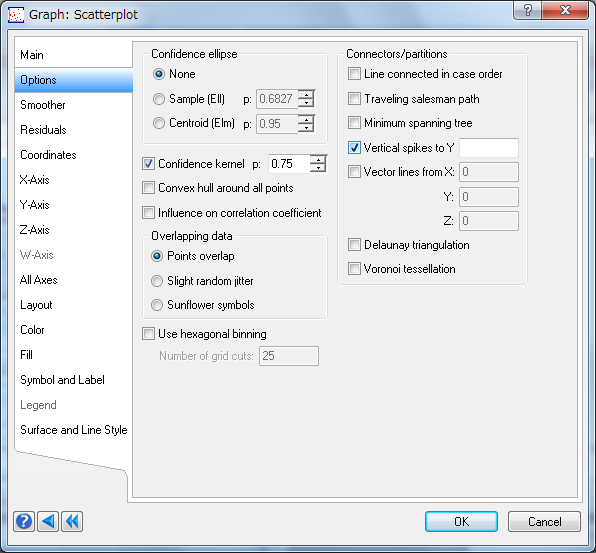
Task: Toggle the Confidence kernel checkbox
Action: tap(148, 163)
